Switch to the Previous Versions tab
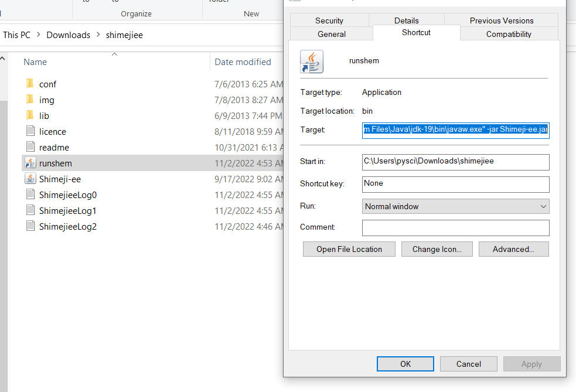 click(502, 21)
